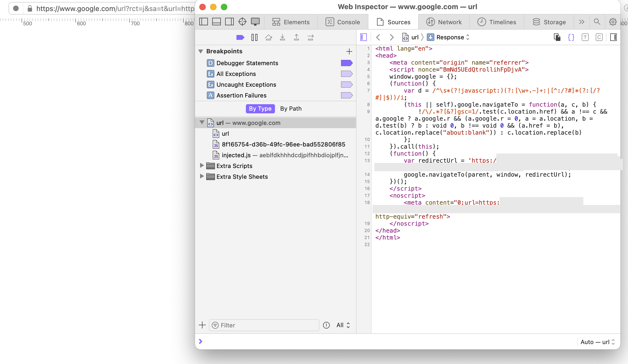Add new breakpoint with plus button
This screenshot has height=364, width=628.
point(349,51)
